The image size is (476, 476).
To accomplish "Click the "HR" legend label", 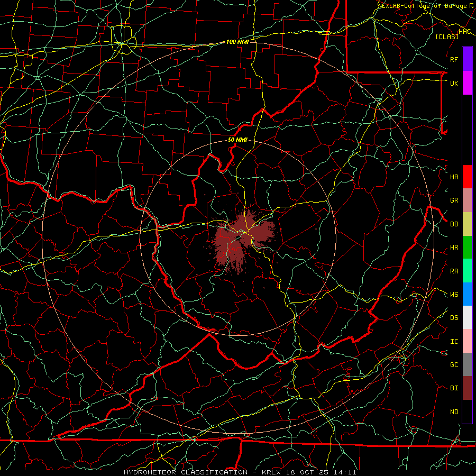I will click(454, 248).
